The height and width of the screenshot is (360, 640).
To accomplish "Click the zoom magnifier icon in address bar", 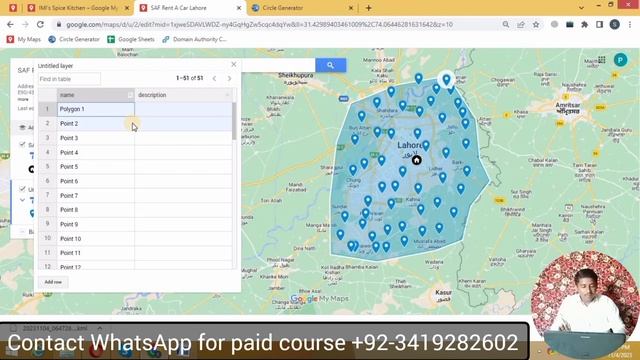I will 506,24.
